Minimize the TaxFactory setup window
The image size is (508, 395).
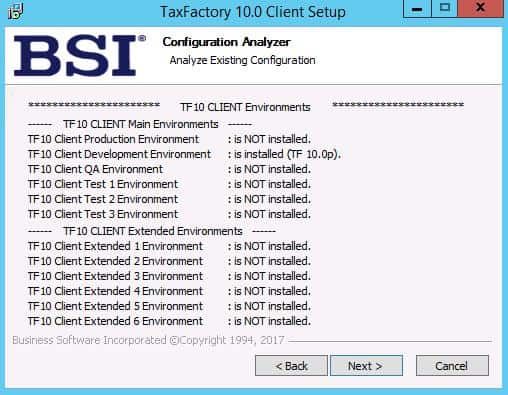click(x=417, y=8)
